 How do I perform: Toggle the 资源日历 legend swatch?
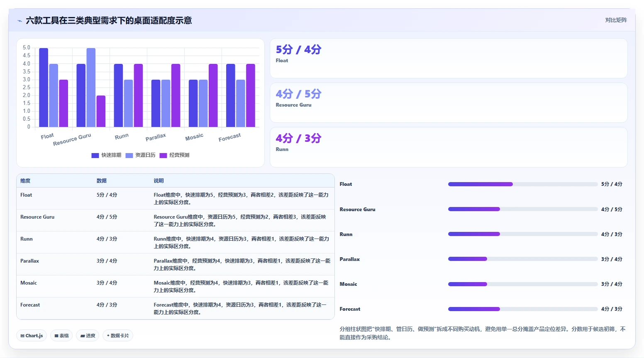click(129, 155)
